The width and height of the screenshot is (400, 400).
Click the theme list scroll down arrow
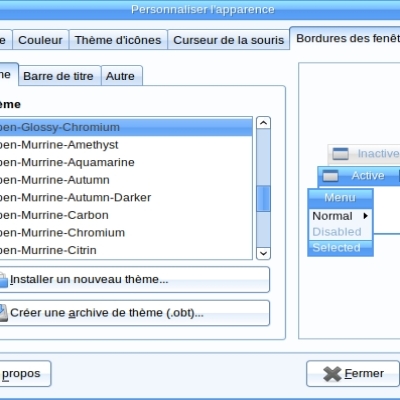(x=263, y=253)
